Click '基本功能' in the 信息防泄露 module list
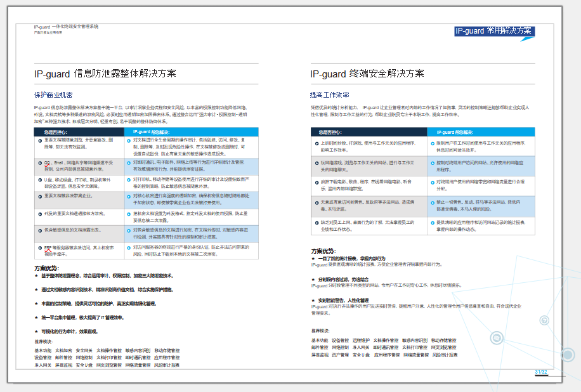The height and width of the screenshot is (392, 581). click(43, 351)
